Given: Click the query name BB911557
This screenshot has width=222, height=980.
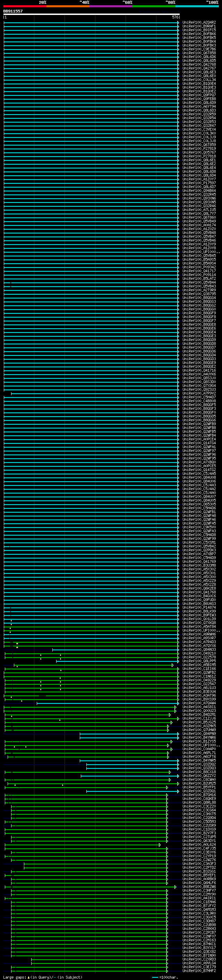Looking at the screenshot, I should 13,11.
